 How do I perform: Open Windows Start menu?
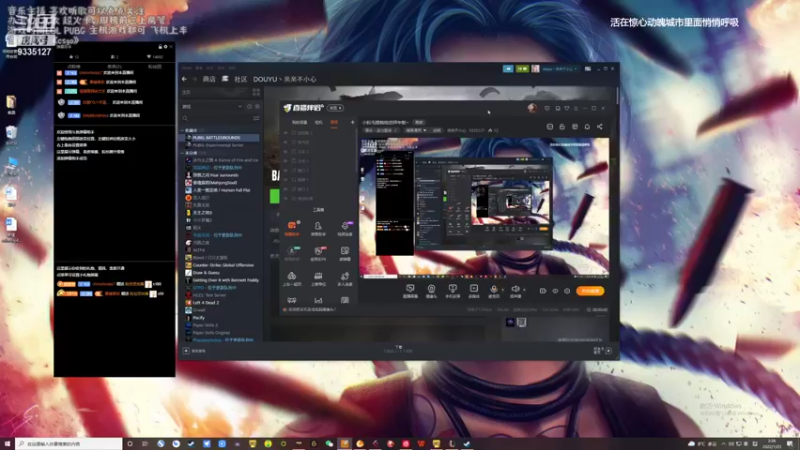click(x=7, y=444)
